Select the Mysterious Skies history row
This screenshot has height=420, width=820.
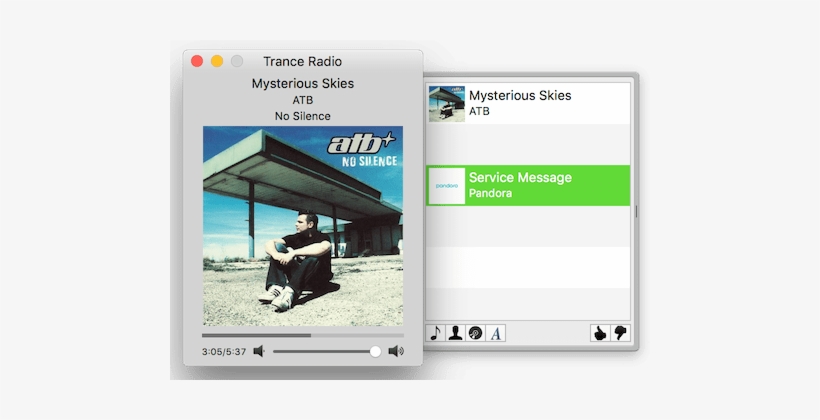point(528,104)
